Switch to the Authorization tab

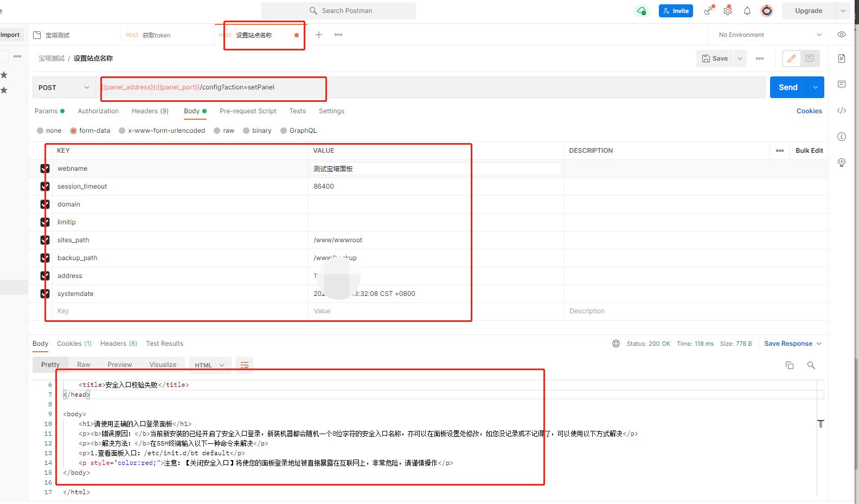tap(98, 111)
